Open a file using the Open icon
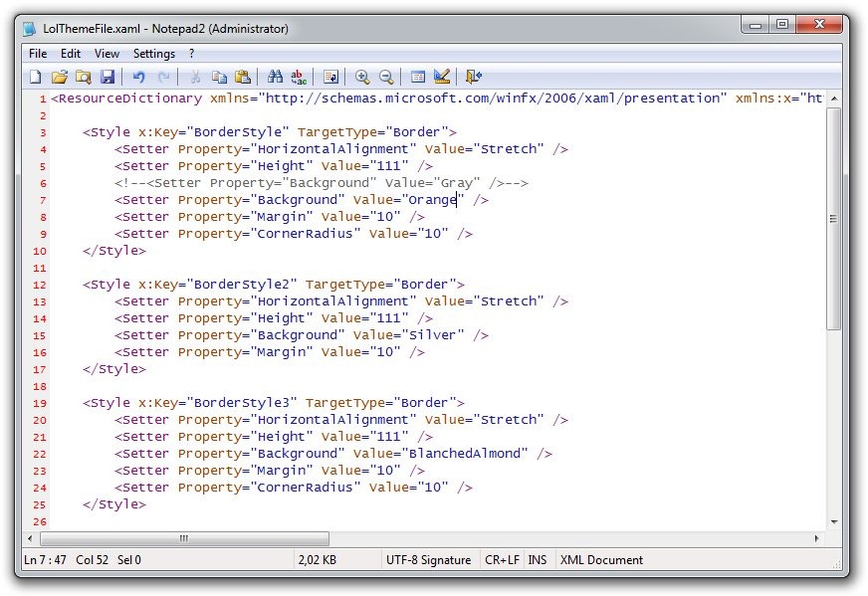Image resolution: width=868 pixels, height=596 pixels. (x=59, y=77)
